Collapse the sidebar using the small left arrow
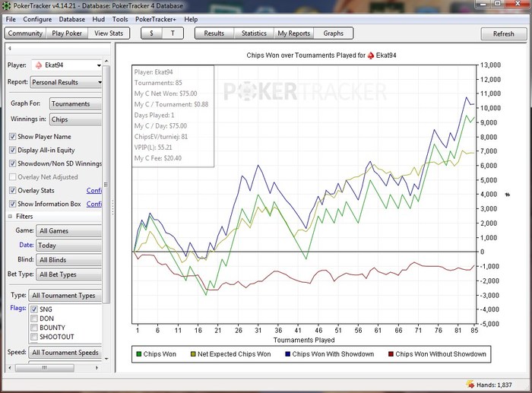 click(x=9, y=48)
